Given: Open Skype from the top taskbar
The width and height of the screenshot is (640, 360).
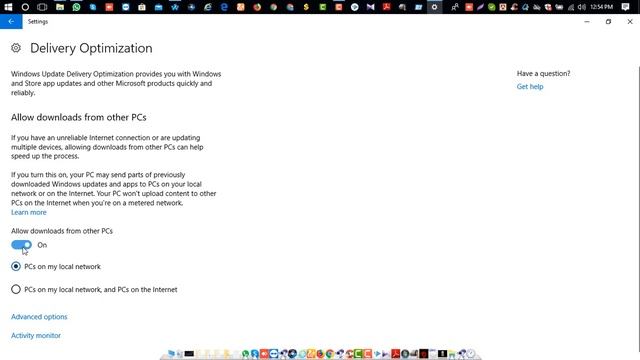Looking at the screenshot, I should [x=93, y=7].
